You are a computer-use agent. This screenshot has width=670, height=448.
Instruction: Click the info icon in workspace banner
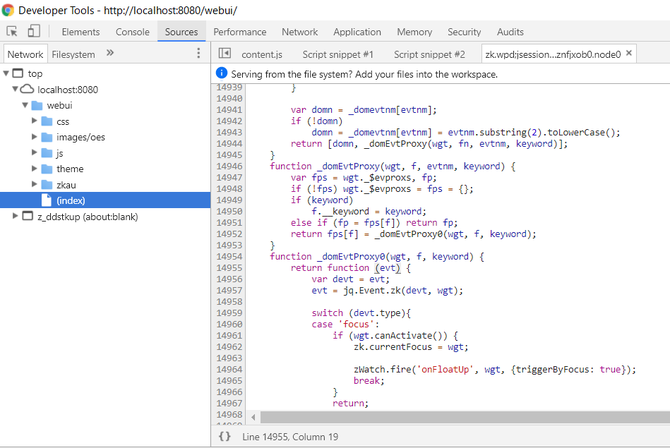coord(222,73)
